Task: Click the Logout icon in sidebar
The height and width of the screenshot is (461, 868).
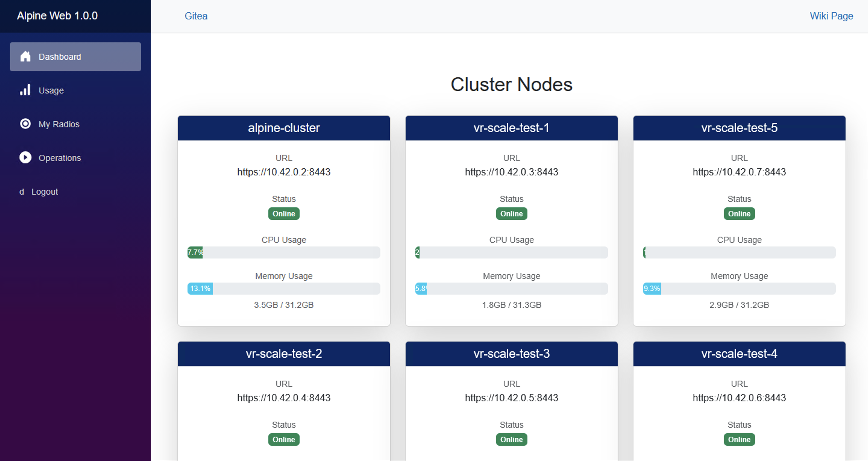Action: coord(22,192)
